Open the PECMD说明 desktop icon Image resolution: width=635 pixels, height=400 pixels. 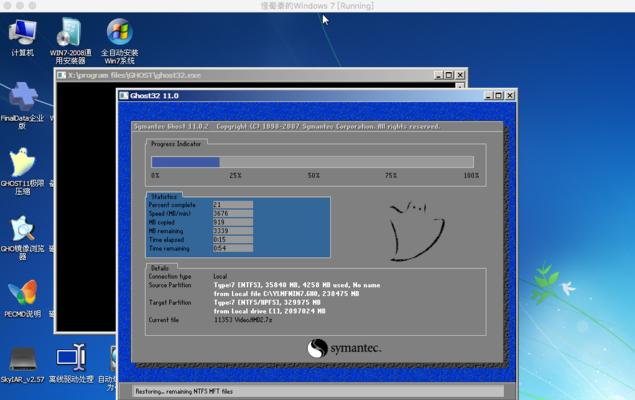pyautogui.click(x=22, y=298)
